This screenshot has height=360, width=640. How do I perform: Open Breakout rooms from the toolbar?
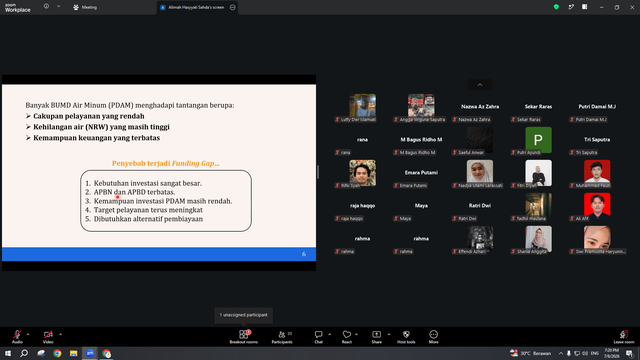point(243,337)
